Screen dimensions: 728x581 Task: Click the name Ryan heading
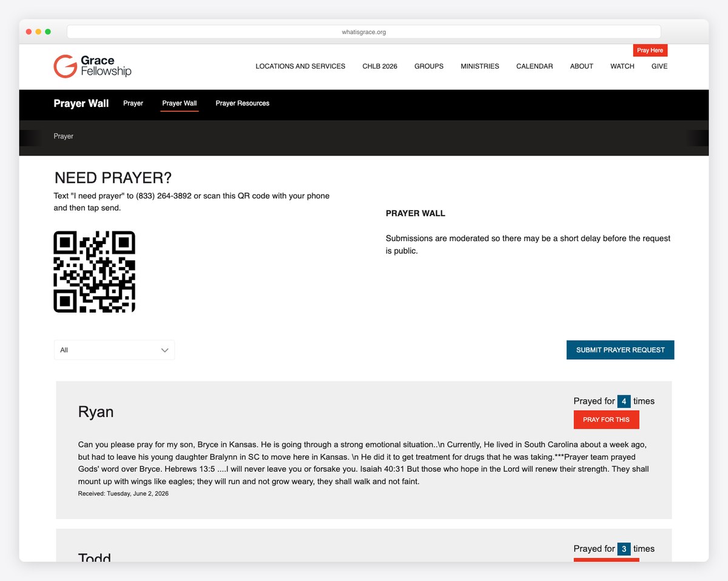[x=96, y=412]
